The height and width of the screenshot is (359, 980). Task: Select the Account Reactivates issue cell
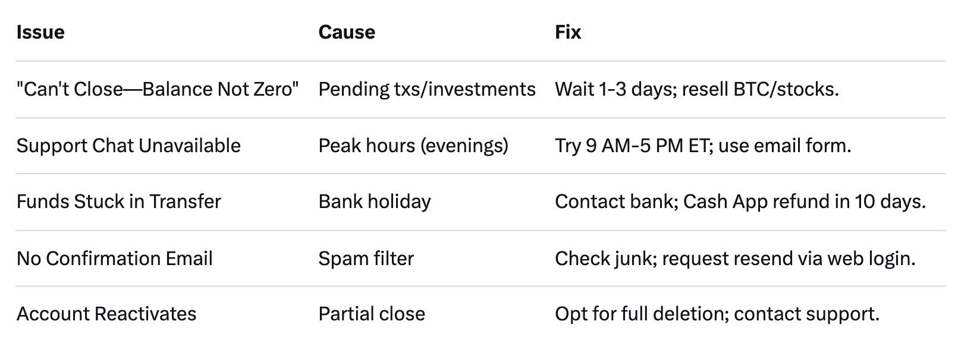click(106, 314)
